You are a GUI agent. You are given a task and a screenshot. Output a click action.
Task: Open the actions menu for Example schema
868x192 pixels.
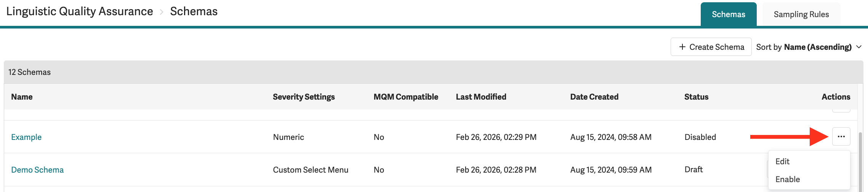pyautogui.click(x=841, y=136)
